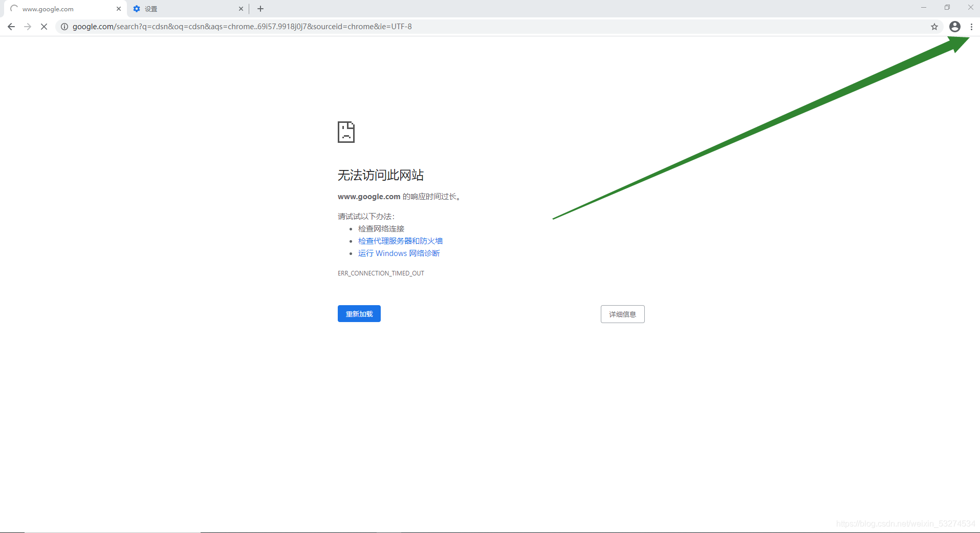Go back to the previous page
Screen dimensions: 980x533
[11, 27]
